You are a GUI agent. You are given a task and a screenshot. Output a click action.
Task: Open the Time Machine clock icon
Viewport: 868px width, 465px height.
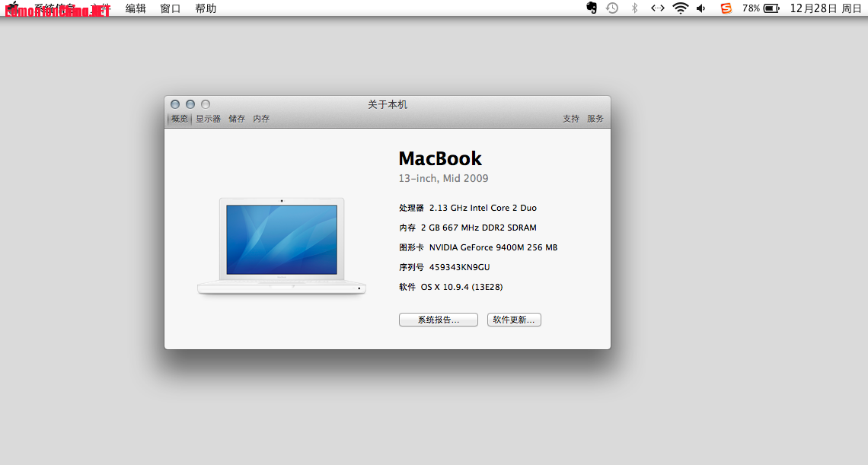click(x=612, y=8)
